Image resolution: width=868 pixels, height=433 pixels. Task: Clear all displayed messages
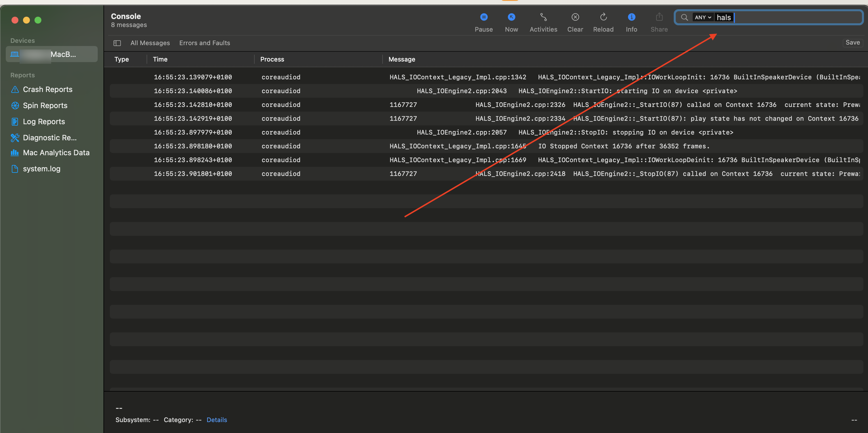575,17
